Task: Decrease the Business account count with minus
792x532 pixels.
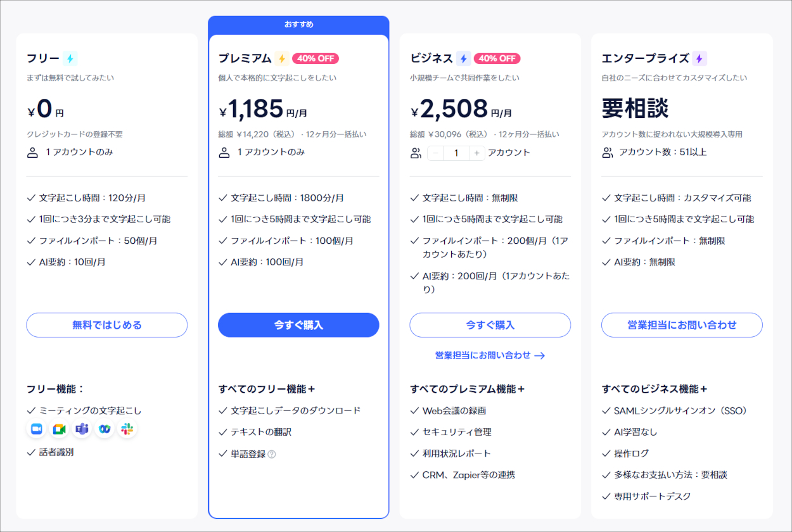Action: pos(435,153)
